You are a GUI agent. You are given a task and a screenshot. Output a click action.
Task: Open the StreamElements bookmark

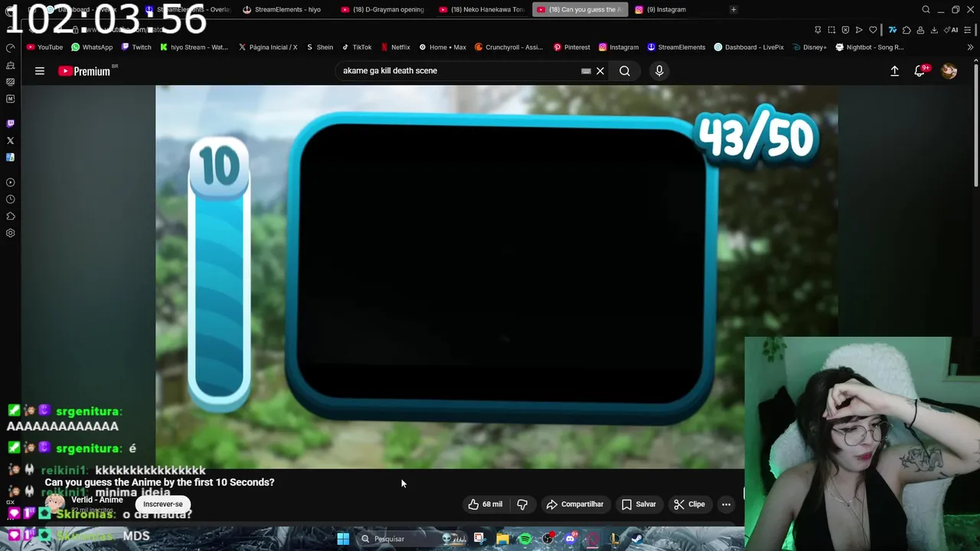(x=676, y=47)
